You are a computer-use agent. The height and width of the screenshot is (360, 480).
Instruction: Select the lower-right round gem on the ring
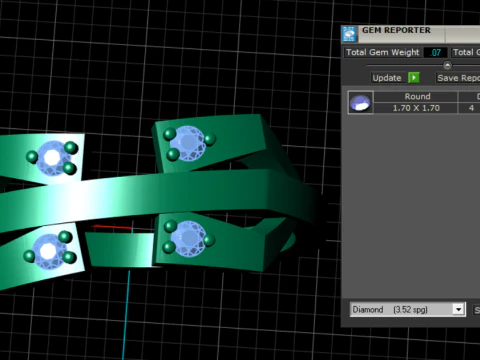[189, 239]
